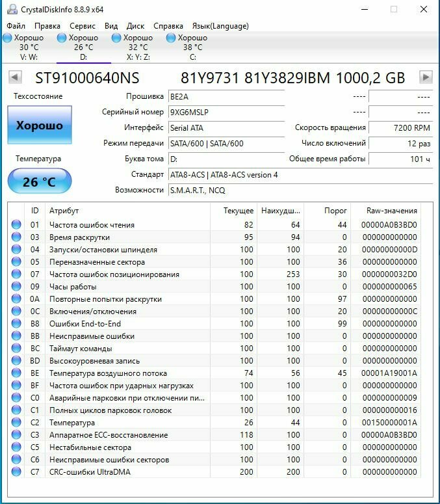This screenshot has height=504, width=440.
Task: Click the 26 °C temperature button
Action: (40, 181)
